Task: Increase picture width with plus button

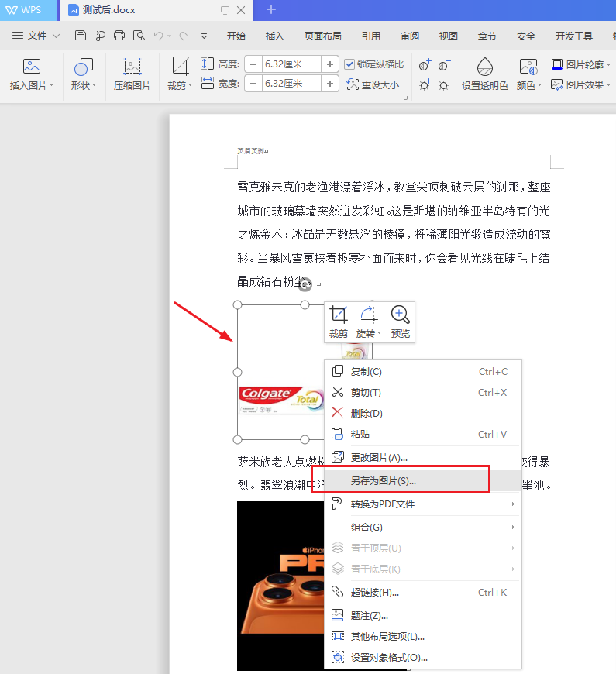Action: 330,84
